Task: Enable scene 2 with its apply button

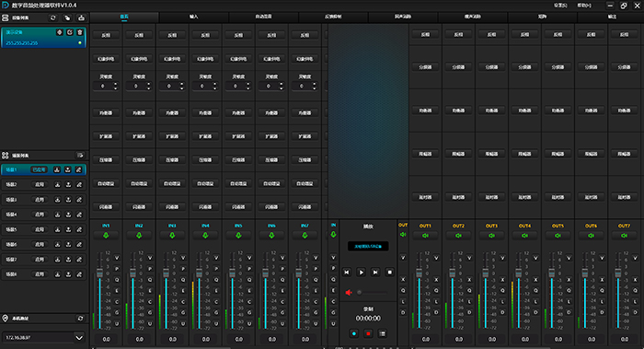Action: [40, 185]
